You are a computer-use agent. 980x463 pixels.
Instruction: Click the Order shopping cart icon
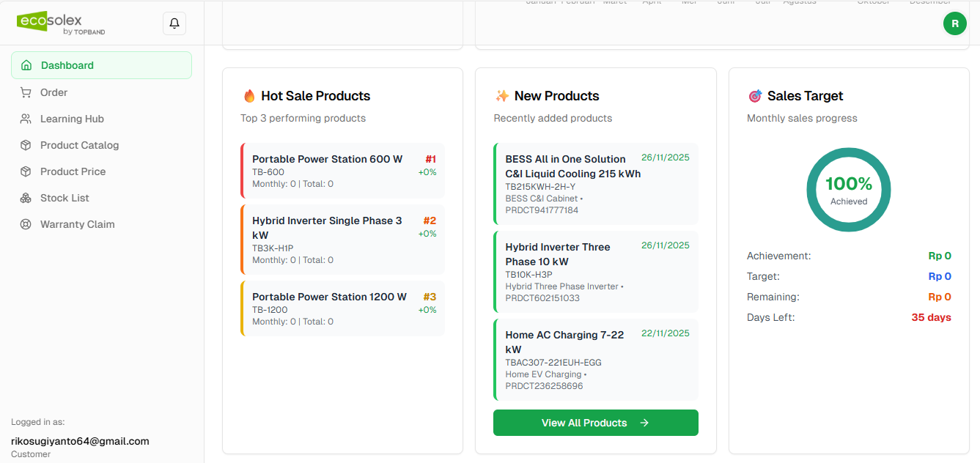[x=26, y=92]
